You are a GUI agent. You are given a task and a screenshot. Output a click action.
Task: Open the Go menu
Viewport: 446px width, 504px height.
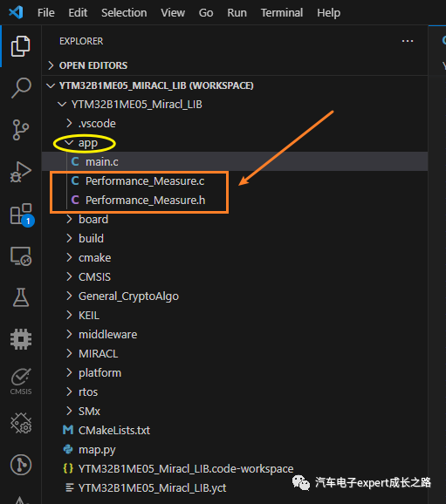click(x=206, y=13)
